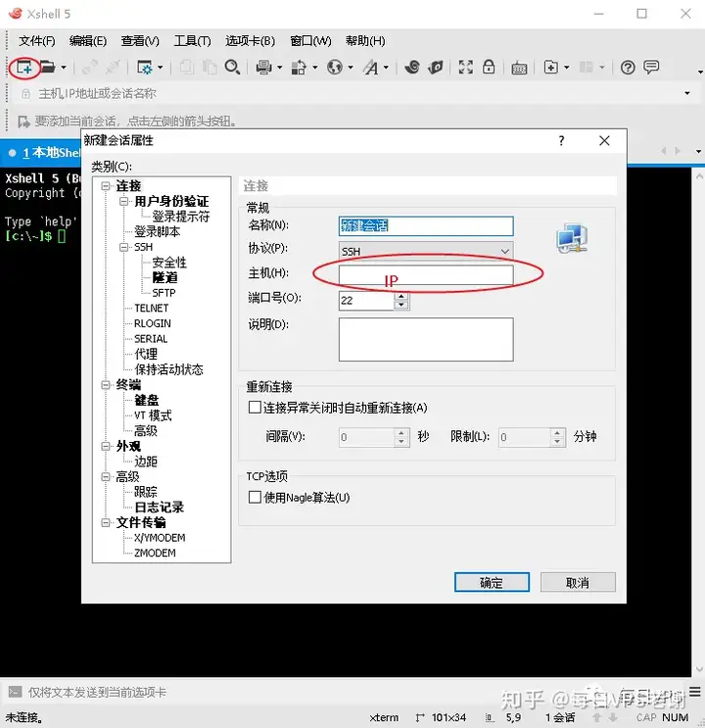Open the session properties gear icon
The width and height of the screenshot is (705, 728).
144,68
